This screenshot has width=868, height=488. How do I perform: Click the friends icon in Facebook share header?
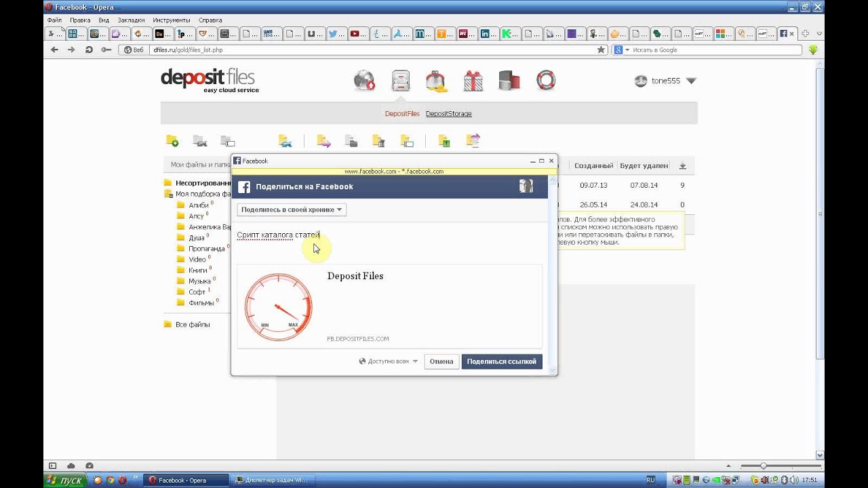click(526, 186)
